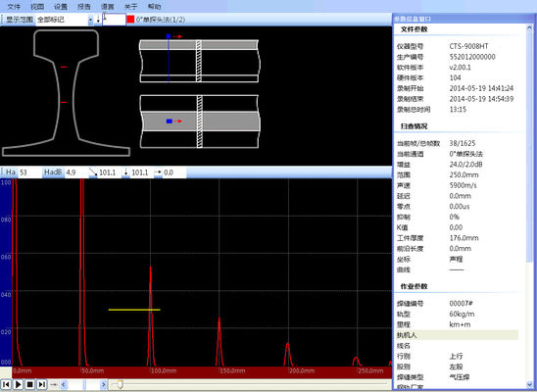Viewport: 537px width, 392px height.
Task: Click the vertical depth arrow icon
Action: click(125, 172)
